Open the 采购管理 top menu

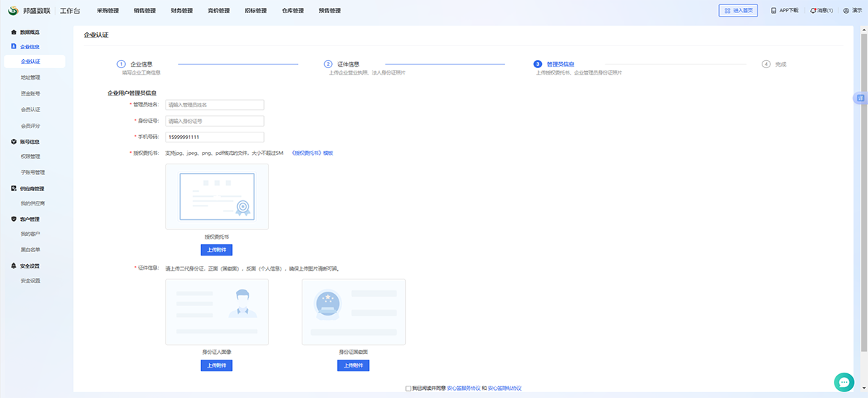107,11
